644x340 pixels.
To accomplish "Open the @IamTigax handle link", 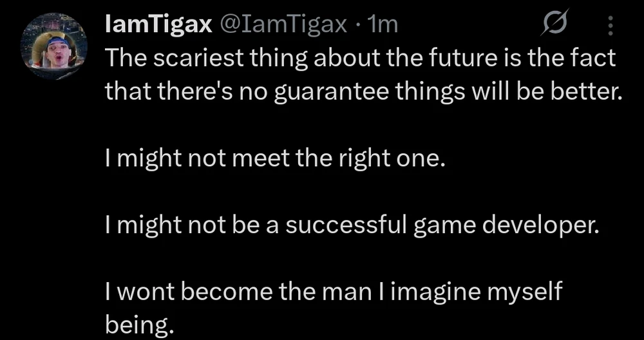I will (284, 24).
